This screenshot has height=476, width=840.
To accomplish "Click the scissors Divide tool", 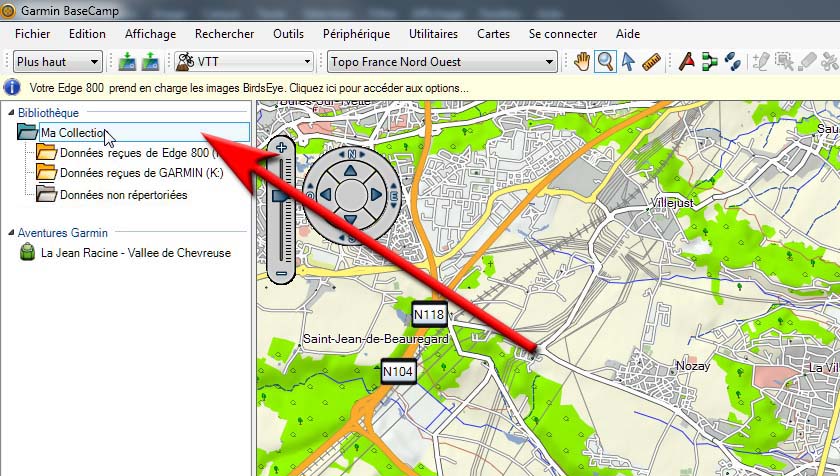I will point(830,62).
